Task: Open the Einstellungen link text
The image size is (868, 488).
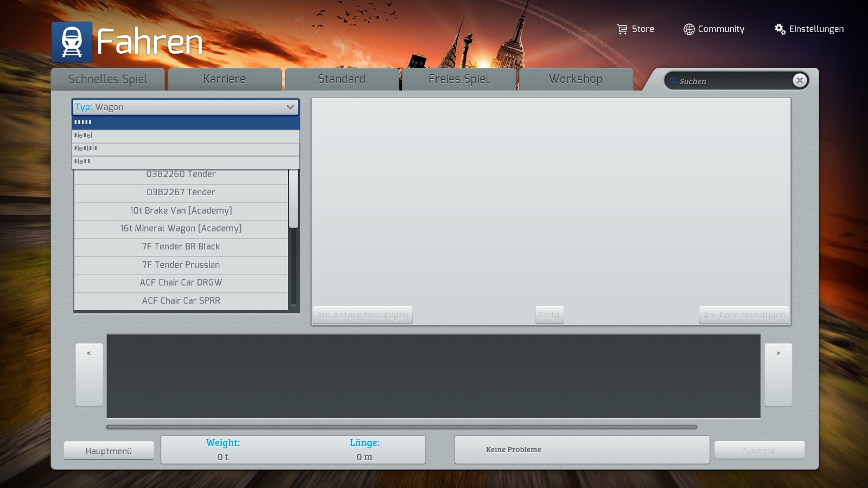Action: pyautogui.click(x=816, y=29)
